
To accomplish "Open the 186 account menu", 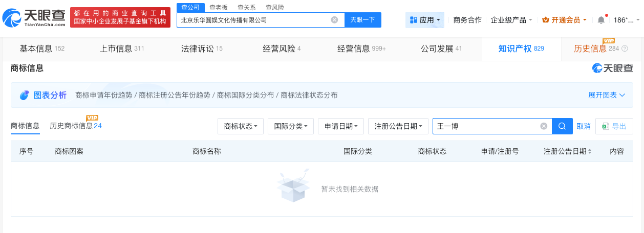I will click(x=627, y=20).
